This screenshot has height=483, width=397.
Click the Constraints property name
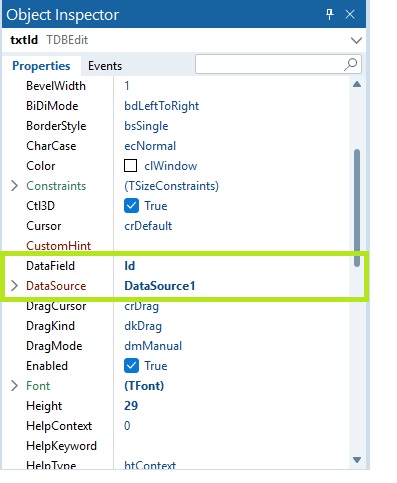click(x=56, y=186)
